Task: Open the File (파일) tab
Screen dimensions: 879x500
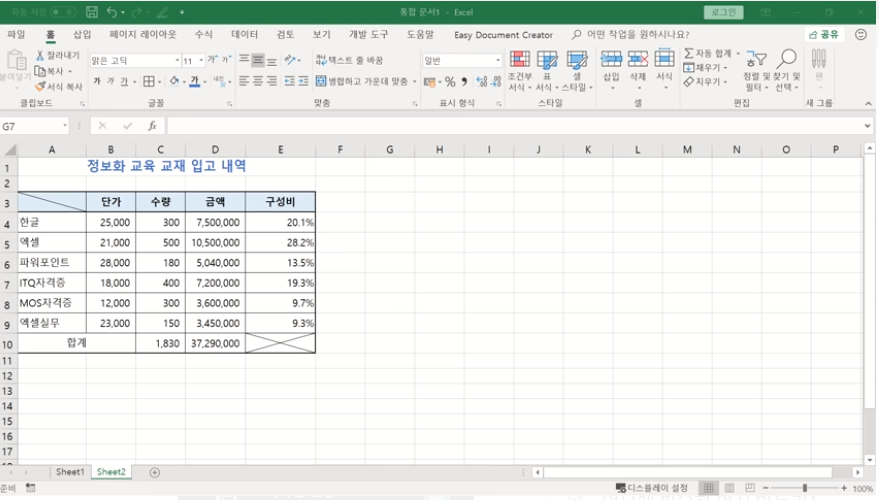Action: [16, 34]
